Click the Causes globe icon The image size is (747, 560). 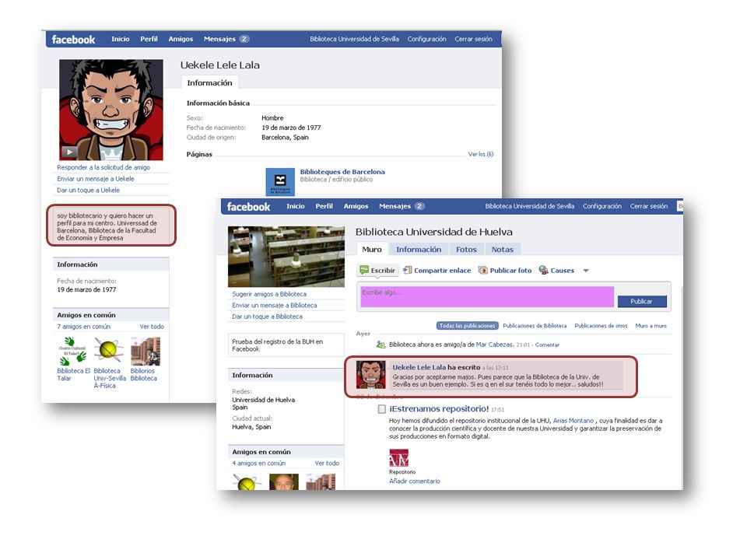(543, 270)
